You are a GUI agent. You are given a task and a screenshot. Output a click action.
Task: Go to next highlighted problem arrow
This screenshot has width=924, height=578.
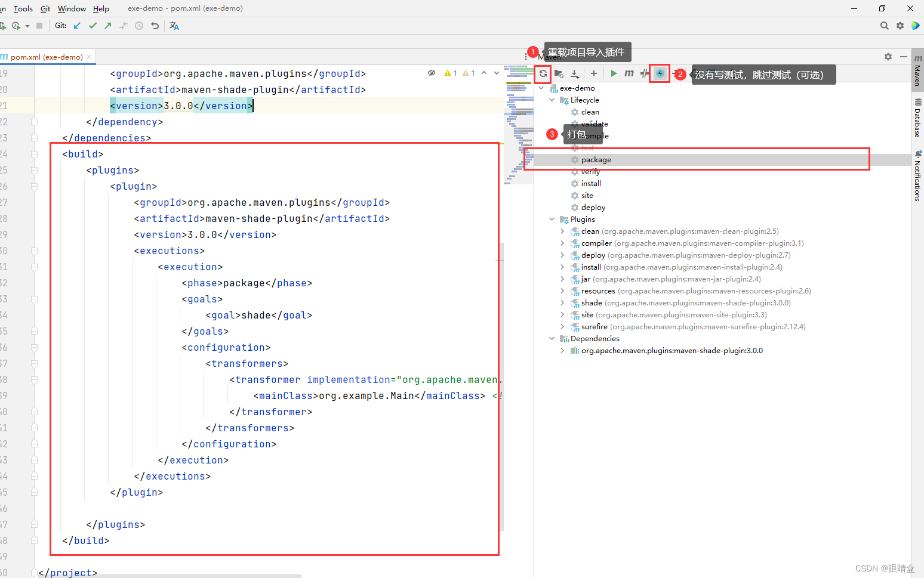497,73
